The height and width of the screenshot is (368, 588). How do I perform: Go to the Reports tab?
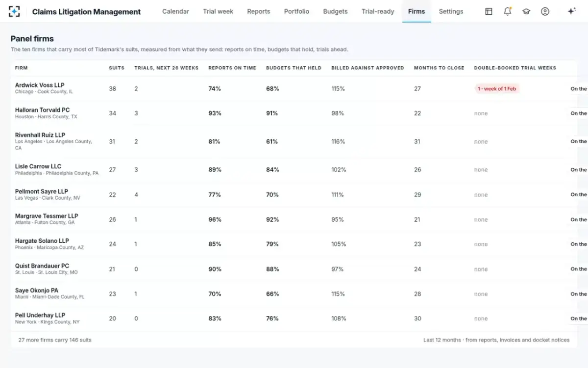point(259,11)
